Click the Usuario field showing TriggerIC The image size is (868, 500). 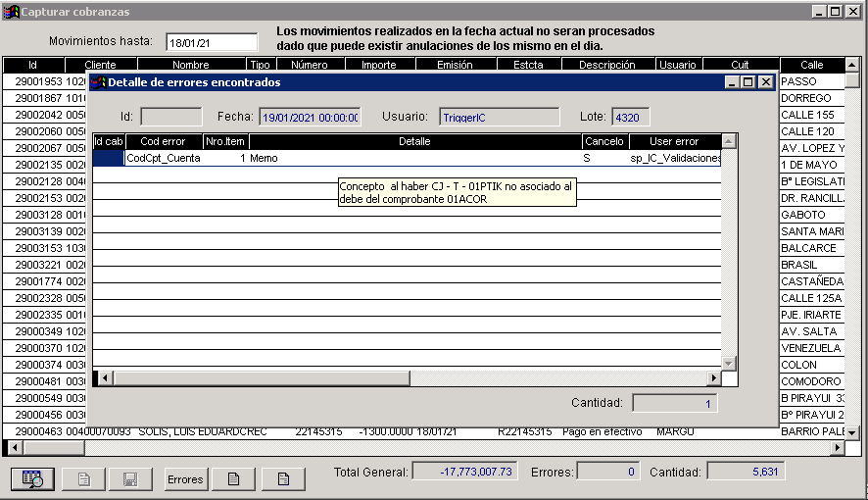click(499, 117)
